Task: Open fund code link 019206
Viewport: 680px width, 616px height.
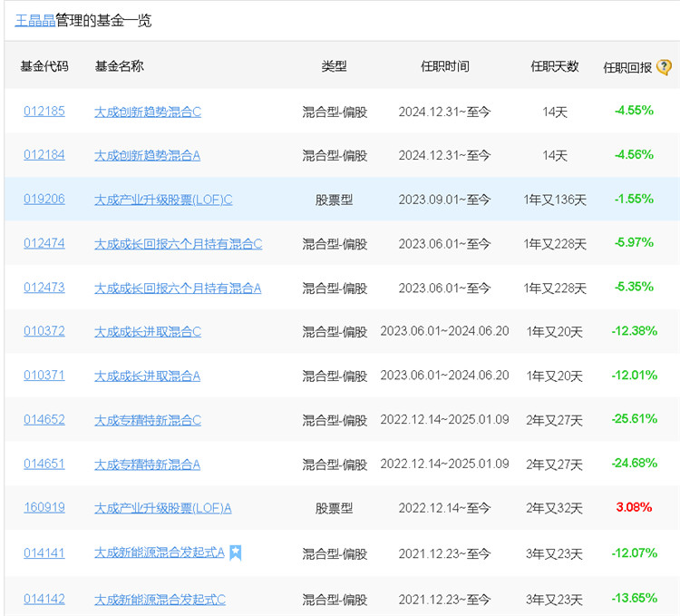Action: click(x=44, y=199)
